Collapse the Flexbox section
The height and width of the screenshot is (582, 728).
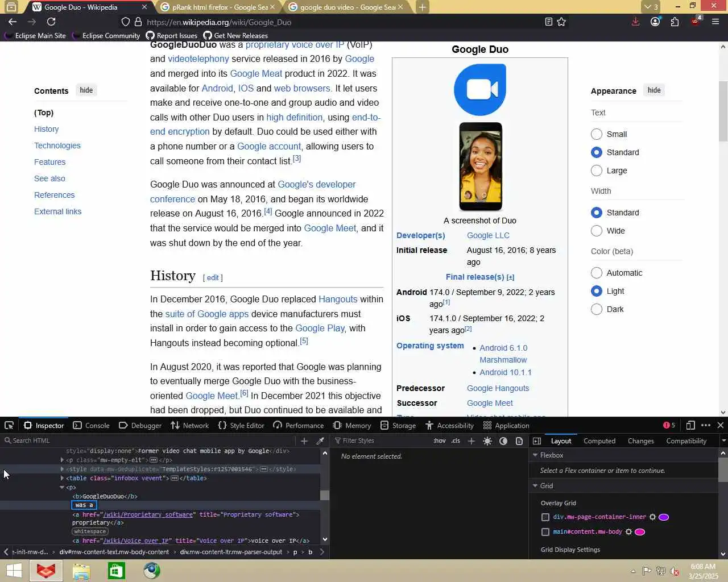point(535,455)
